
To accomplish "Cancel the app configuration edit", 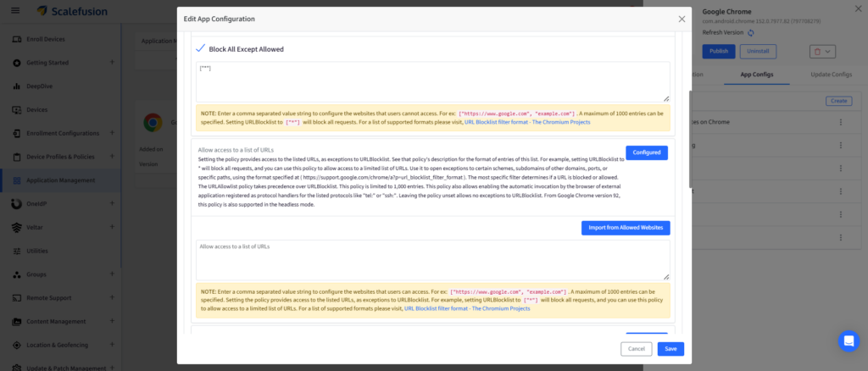I will 636,349.
